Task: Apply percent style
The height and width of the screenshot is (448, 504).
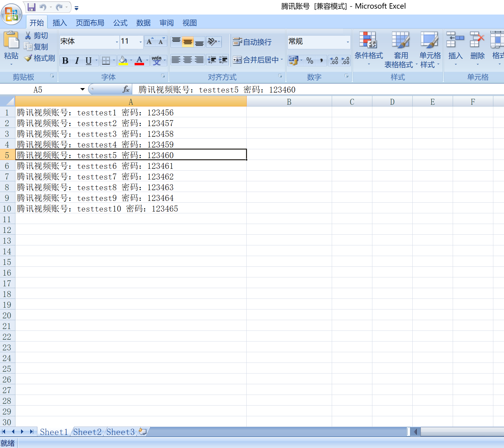Action: (x=310, y=61)
